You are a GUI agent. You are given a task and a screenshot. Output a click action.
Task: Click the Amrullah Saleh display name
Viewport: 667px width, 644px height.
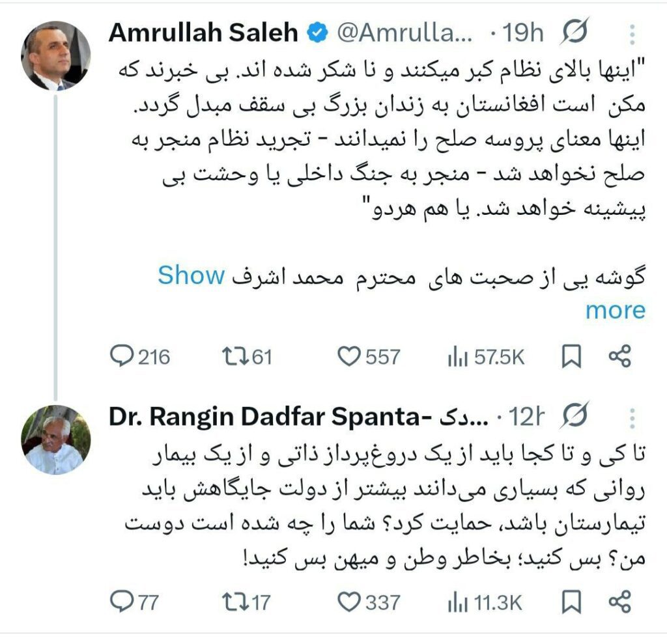coord(203,33)
